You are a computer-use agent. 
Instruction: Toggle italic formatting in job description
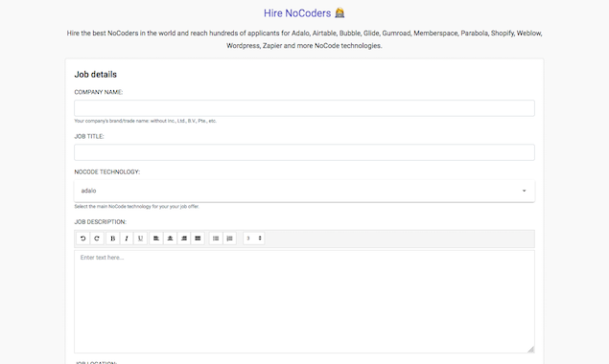pos(127,239)
